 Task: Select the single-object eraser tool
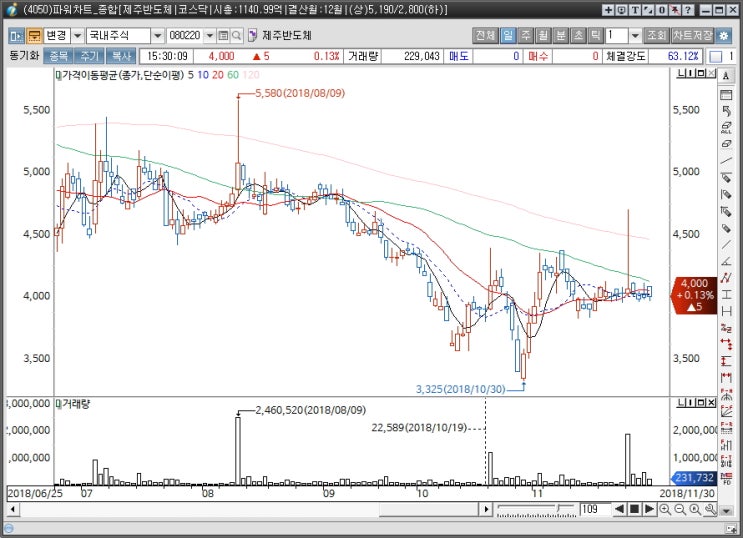726,144
